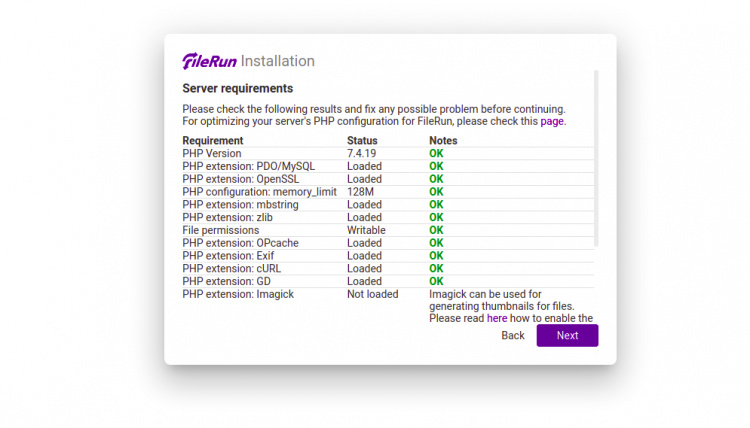The image size is (750, 428).
Task: Click the "Not loaded" Imagick status
Action: 372,294
